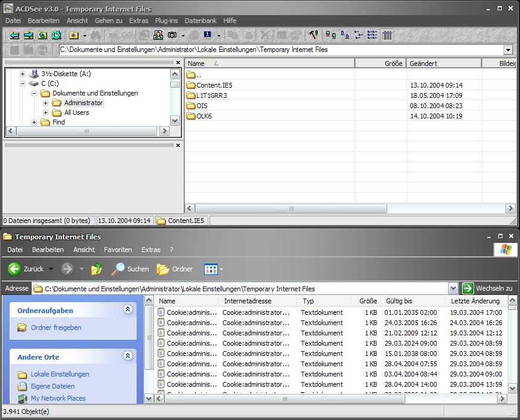This screenshot has height=420, width=520.
Task: Open Explorer Favoriten menu
Action: (x=118, y=250)
